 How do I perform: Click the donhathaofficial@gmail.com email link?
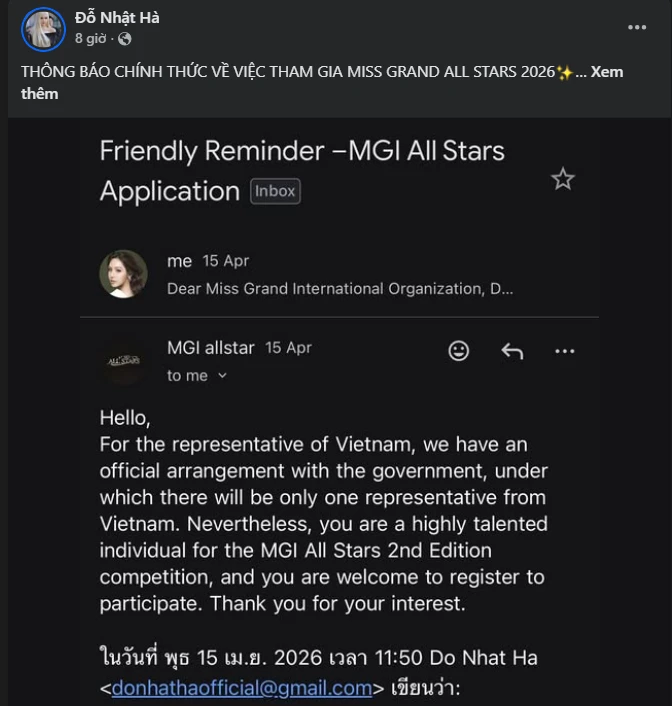(241, 688)
